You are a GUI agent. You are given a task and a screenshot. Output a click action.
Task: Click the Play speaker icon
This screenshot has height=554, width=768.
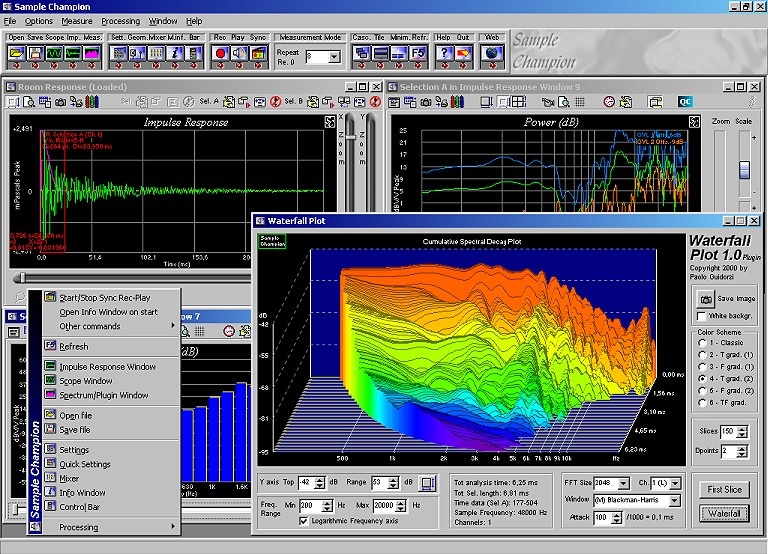pyautogui.click(x=240, y=53)
